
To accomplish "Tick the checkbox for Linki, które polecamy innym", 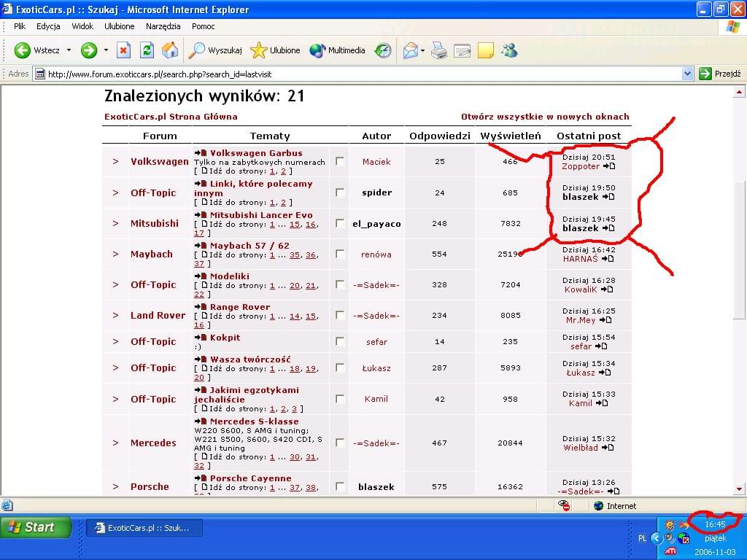I will [340, 192].
